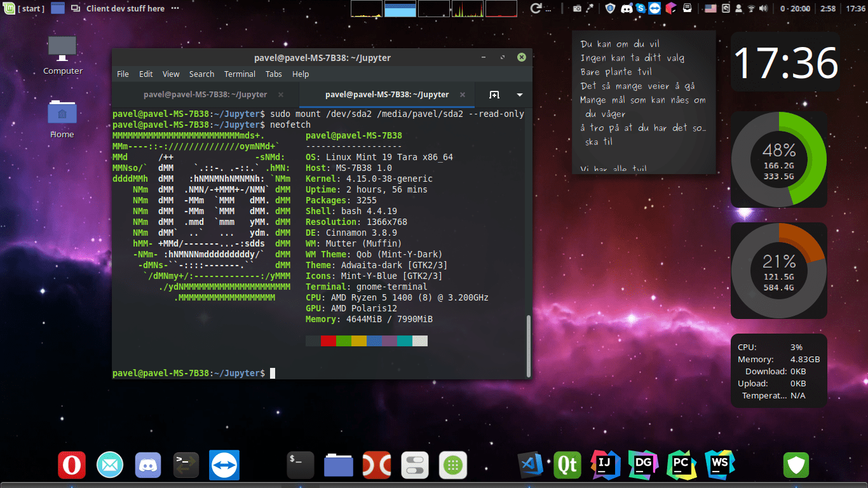868x488 pixels.
Task: Click the 'Kernel: 4.15.0-38-generic' line
Action: 369,179
